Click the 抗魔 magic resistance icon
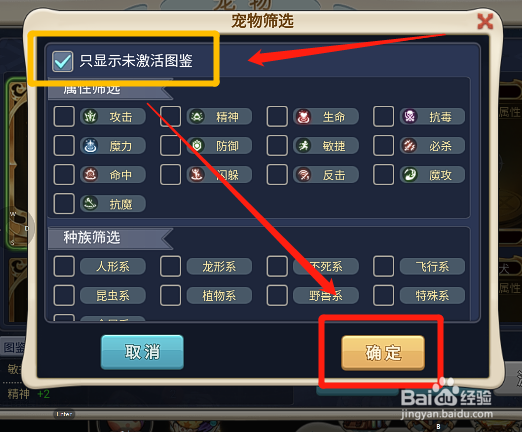522x432 pixels. (x=90, y=203)
